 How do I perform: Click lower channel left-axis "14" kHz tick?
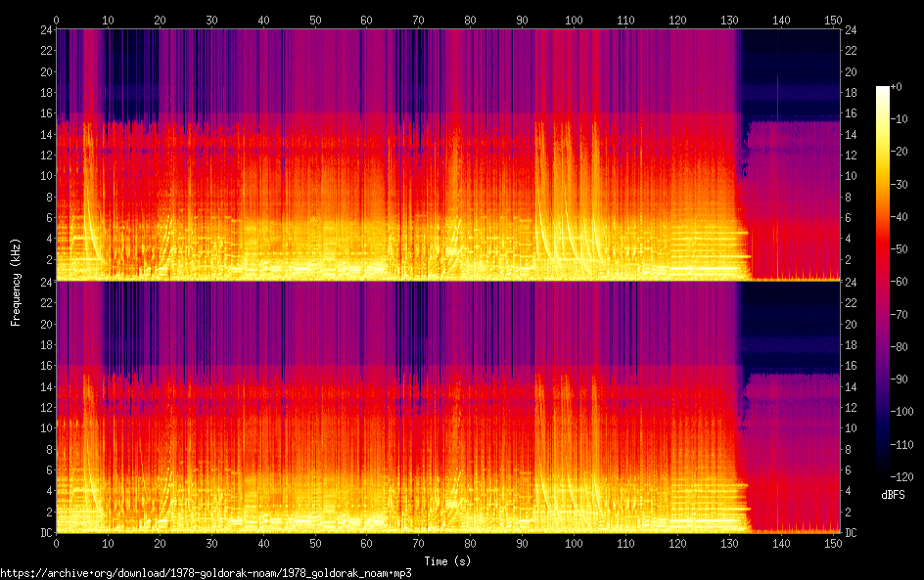46,387
